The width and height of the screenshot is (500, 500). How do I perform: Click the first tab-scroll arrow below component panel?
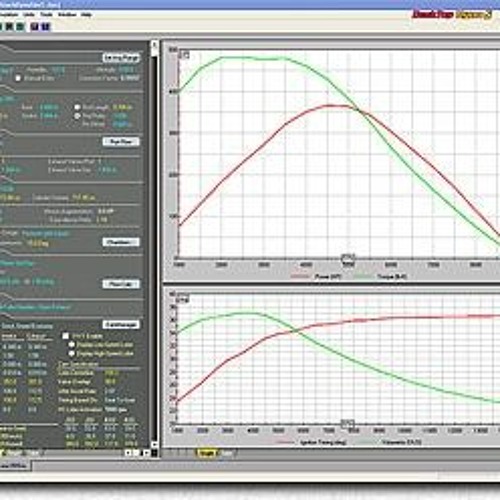[x=128, y=453]
